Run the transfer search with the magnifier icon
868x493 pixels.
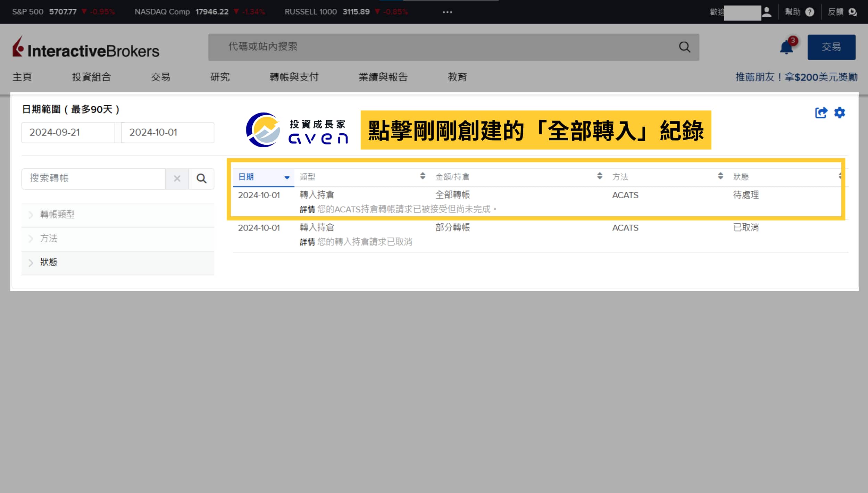point(202,178)
